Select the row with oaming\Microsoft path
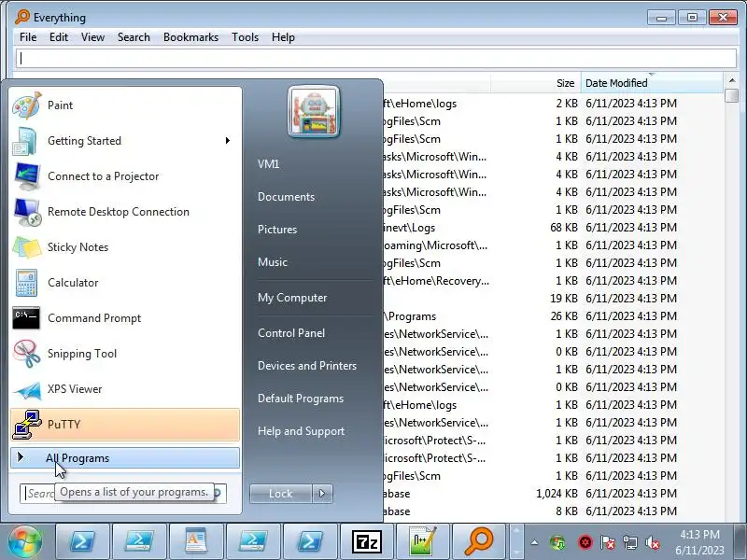 click(x=553, y=245)
